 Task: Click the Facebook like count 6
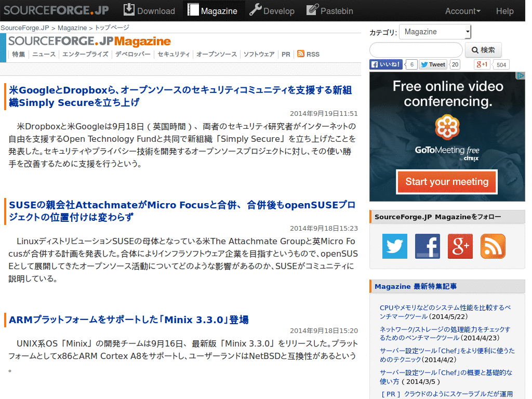[x=411, y=64]
